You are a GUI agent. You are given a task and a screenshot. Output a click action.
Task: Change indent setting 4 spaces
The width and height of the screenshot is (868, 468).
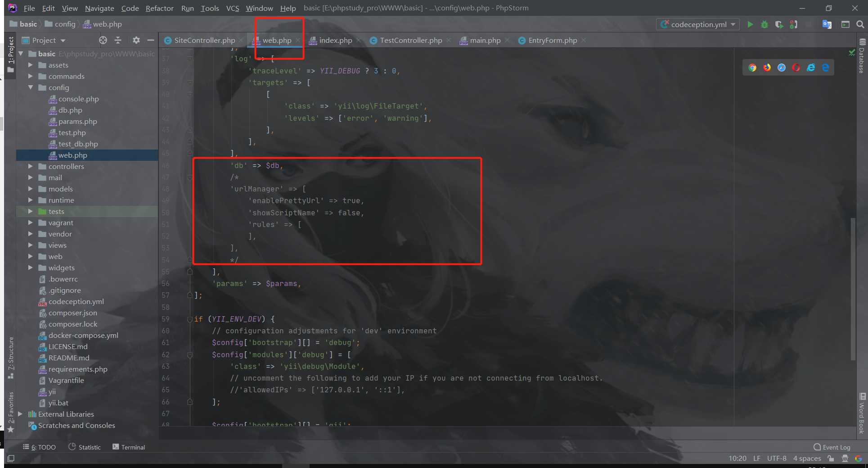pyautogui.click(x=807, y=459)
